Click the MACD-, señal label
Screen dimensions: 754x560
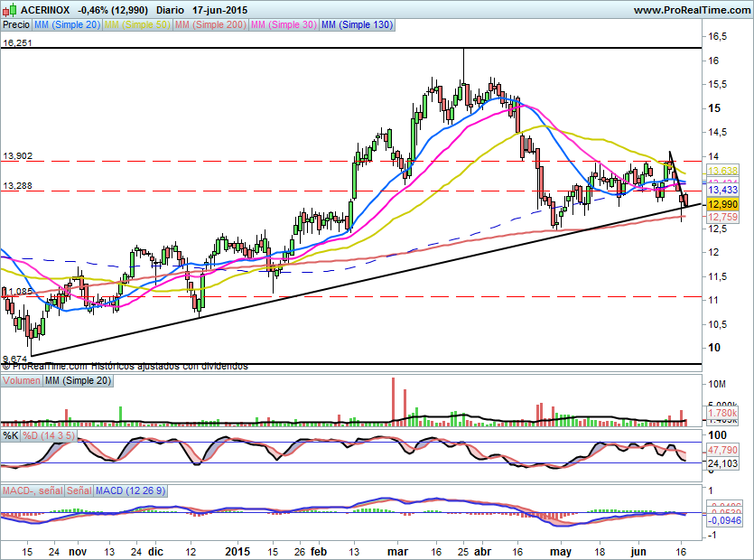(32, 490)
